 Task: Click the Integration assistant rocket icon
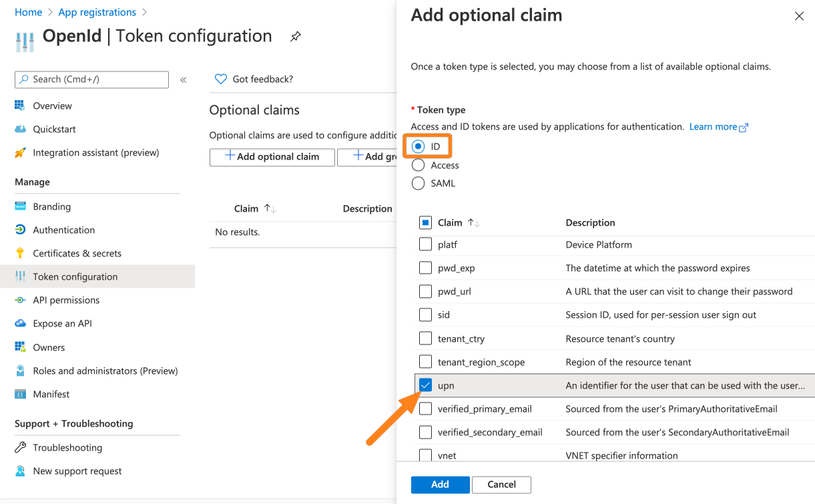[x=20, y=152]
